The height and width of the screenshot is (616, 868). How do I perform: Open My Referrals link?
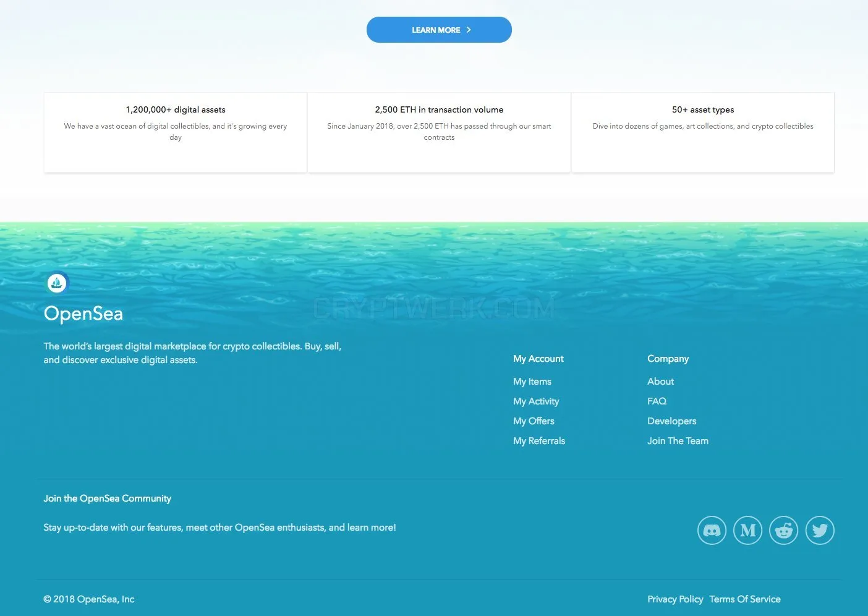pyautogui.click(x=539, y=441)
